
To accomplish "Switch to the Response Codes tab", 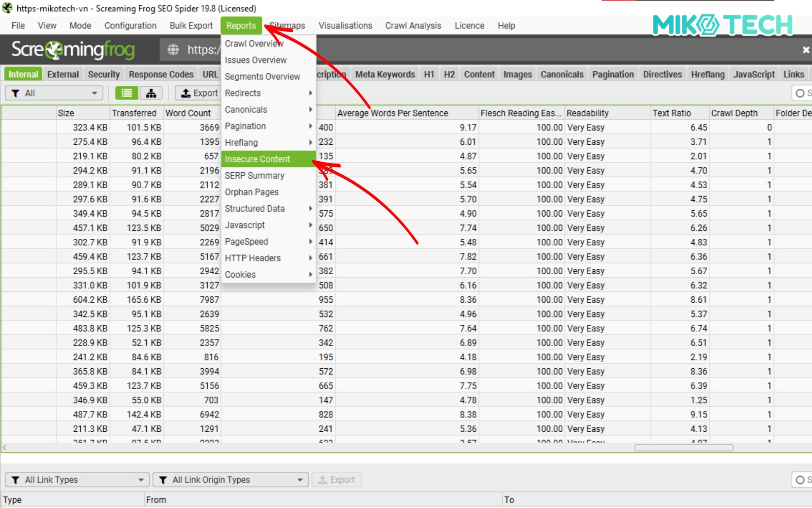I will (x=161, y=75).
